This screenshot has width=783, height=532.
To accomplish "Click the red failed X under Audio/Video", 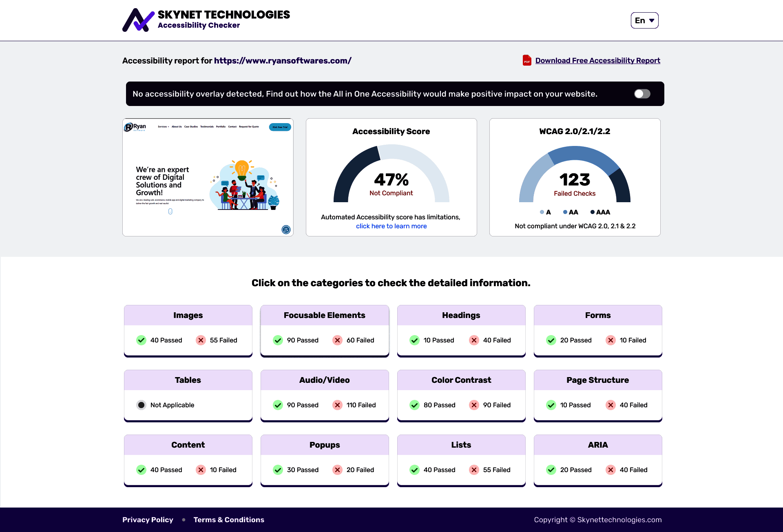I will [337, 405].
